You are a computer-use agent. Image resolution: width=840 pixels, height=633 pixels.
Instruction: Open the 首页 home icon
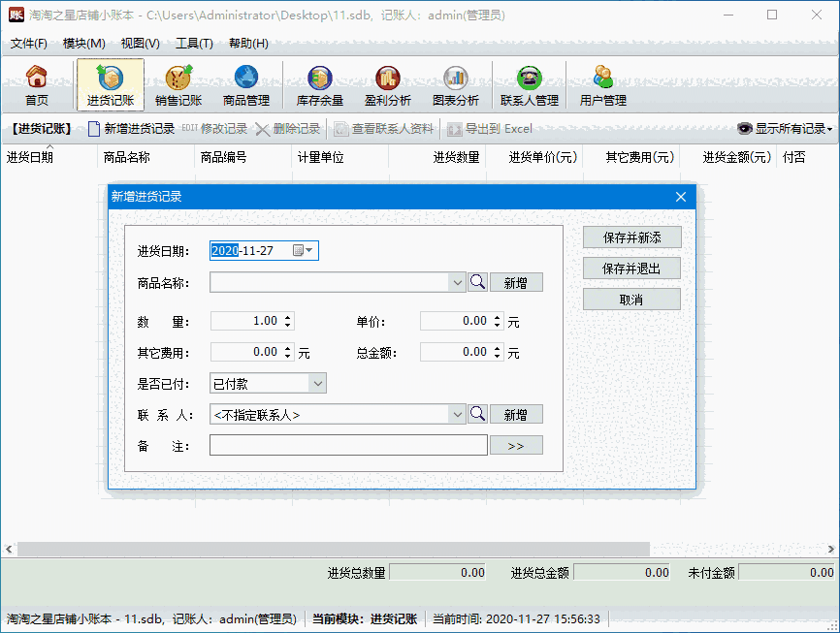tap(37, 84)
